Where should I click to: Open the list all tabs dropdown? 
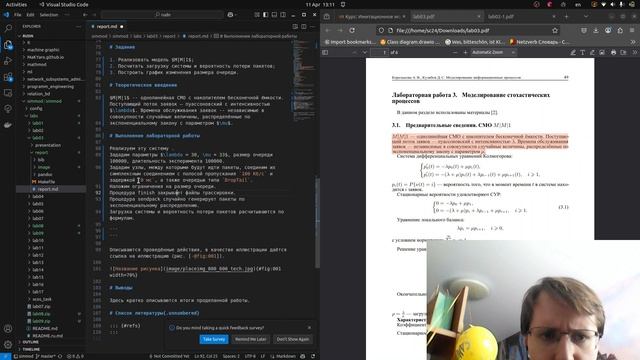(x=586, y=17)
